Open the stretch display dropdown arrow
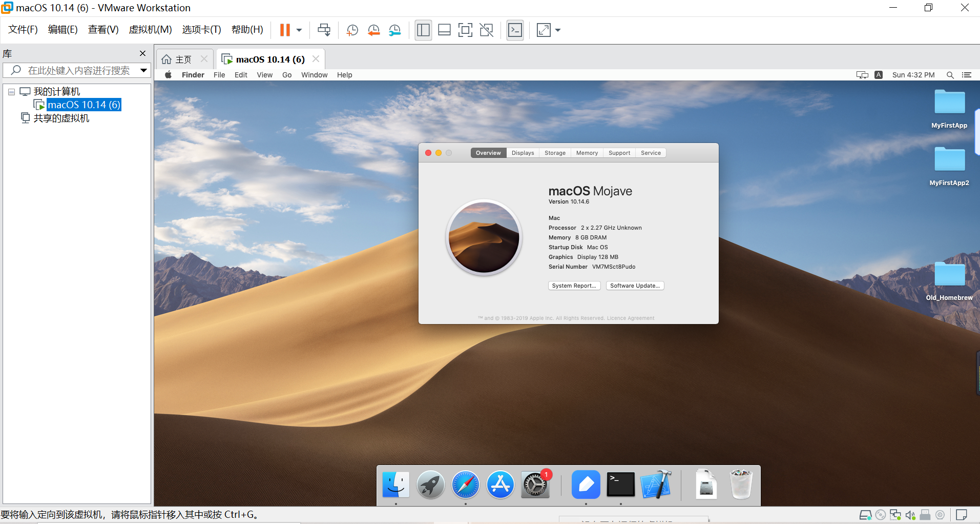 pyautogui.click(x=558, y=30)
